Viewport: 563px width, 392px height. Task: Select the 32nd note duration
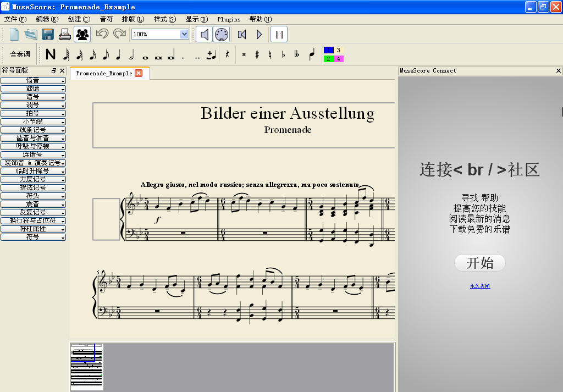[80, 54]
